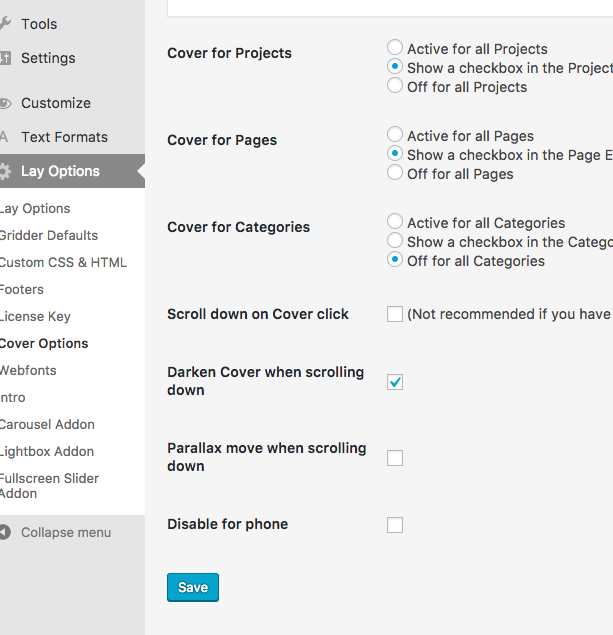Screen dimensions: 613x635
Task: Check the Disable for phone box
Action: point(395,525)
